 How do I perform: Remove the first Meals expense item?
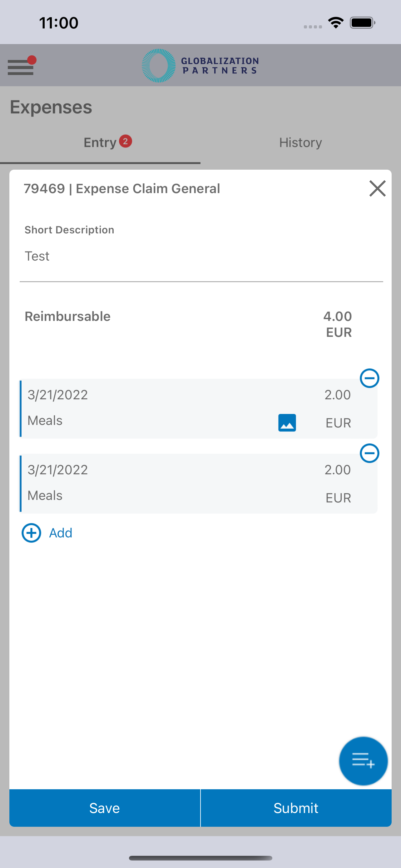[x=369, y=378]
